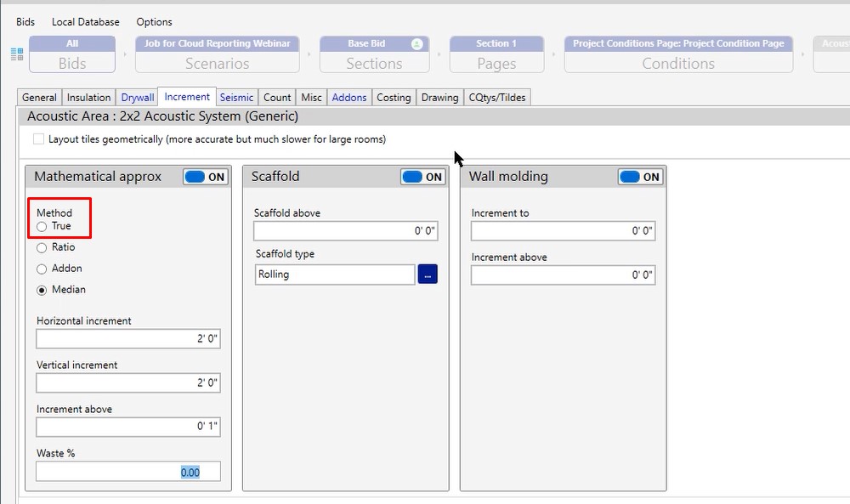Open the Scaffold type Rolling field

pyautogui.click(x=334, y=275)
